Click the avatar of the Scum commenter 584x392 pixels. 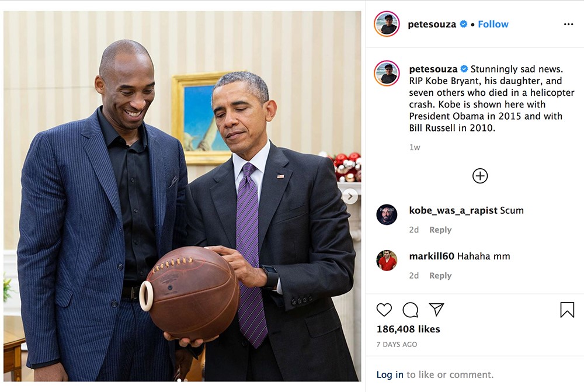387,214
